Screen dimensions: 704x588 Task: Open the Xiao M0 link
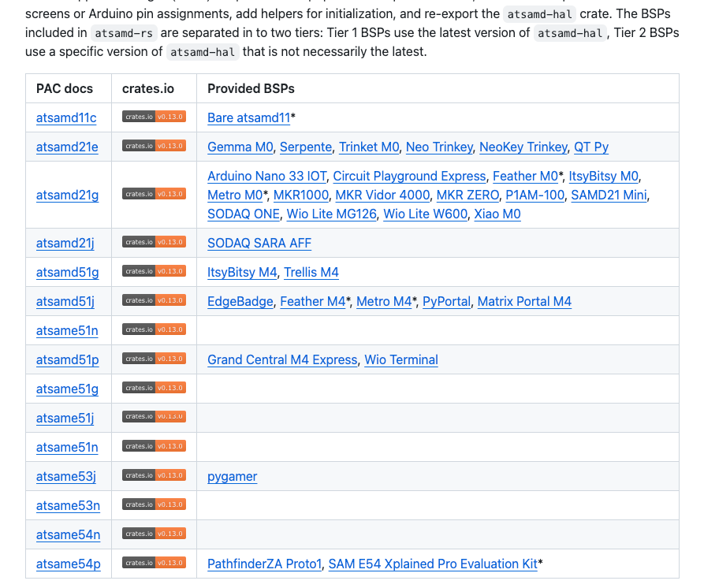(497, 214)
